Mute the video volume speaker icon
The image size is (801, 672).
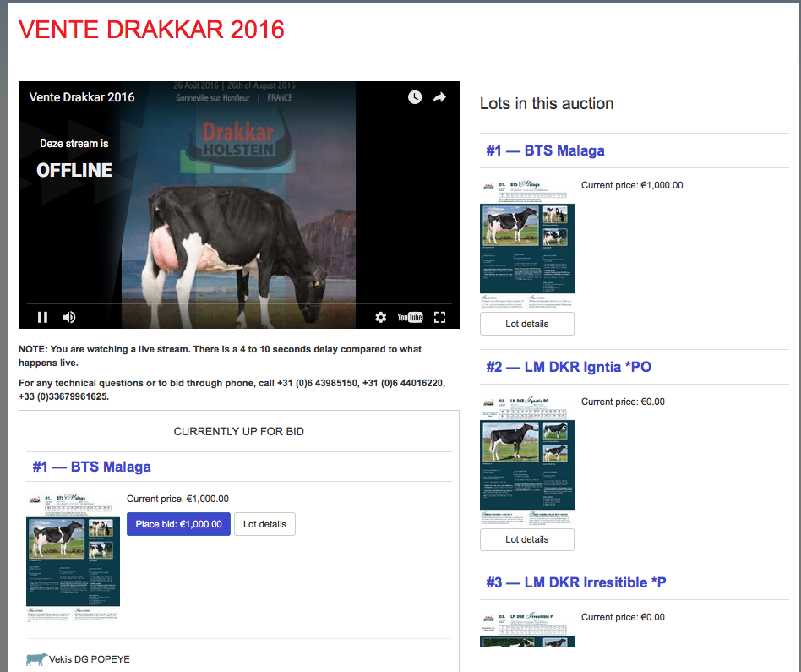pos(69,317)
